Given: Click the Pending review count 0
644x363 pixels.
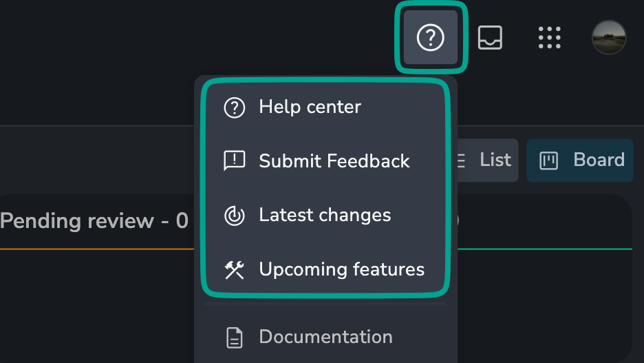Looking at the screenshot, I should (x=182, y=221).
